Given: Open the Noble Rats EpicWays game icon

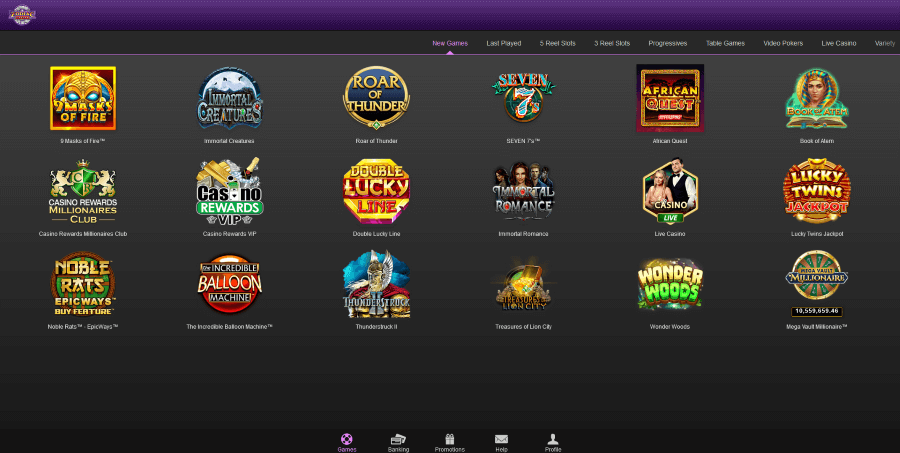Looking at the screenshot, I should click(83, 284).
